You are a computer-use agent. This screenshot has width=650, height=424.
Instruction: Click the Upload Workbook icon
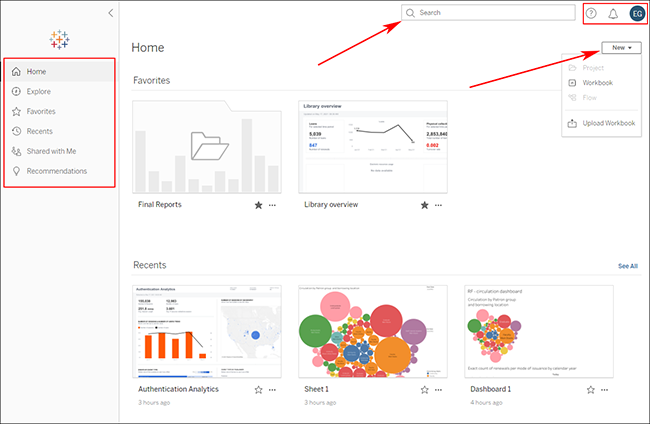572,123
